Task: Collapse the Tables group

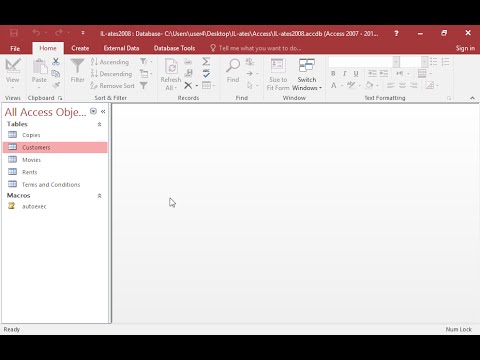Action: [x=99, y=124]
